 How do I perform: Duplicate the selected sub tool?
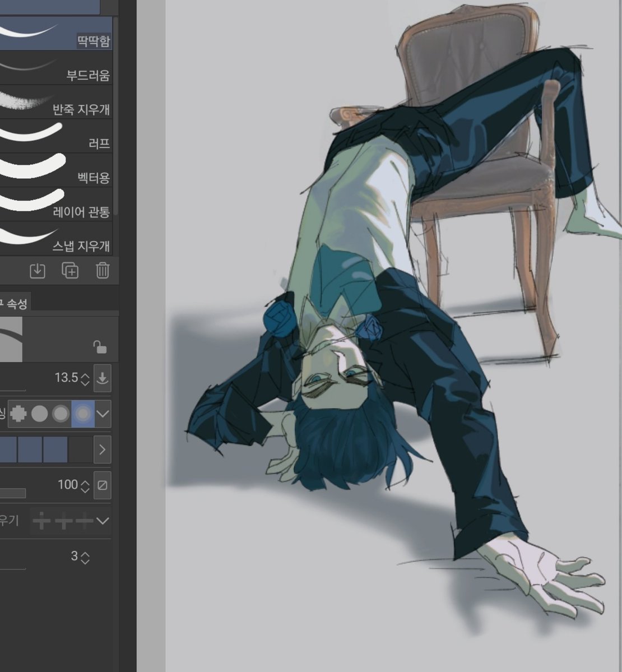pos(70,271)
